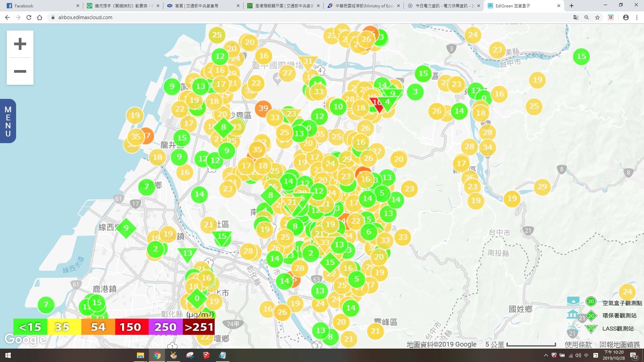This screenshot has width=644, height=362.
Task: Open yellow triangle 33 LASS marker
Action: (x=324, y=244)
